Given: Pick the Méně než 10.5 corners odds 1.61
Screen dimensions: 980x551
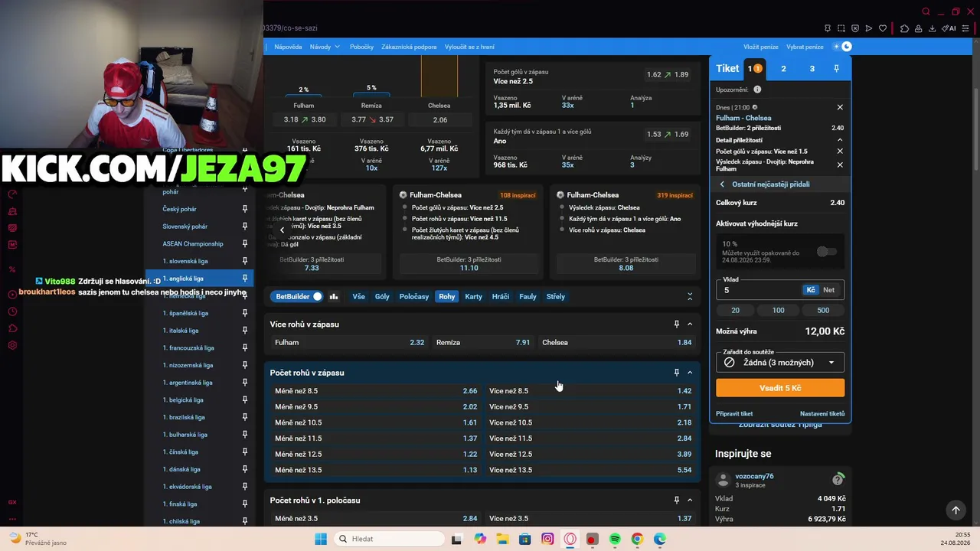Looking at the screenshot, I should click(x=376, y=423).
